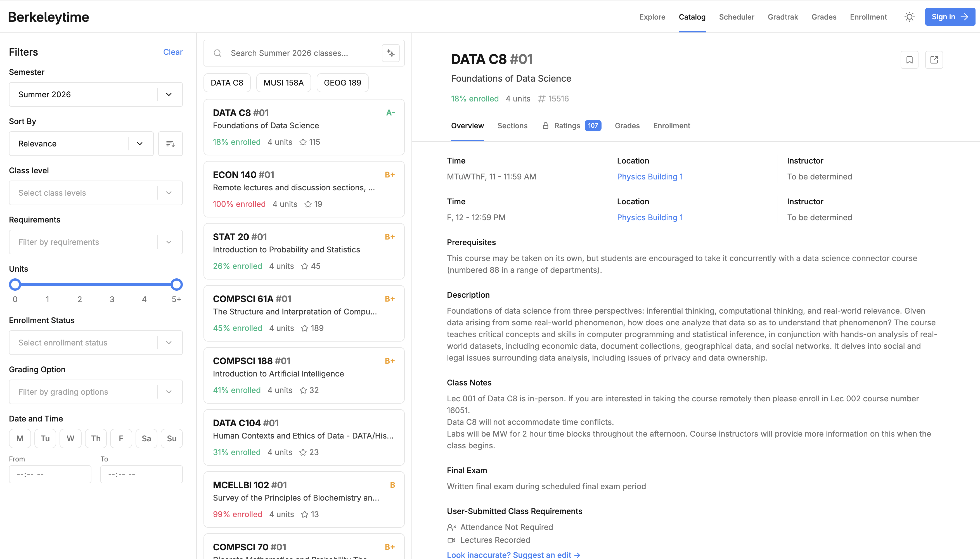Viewport: 980px width, 559px height.
Task: Select the Overview tab
Action: click(x=467, y=125)
